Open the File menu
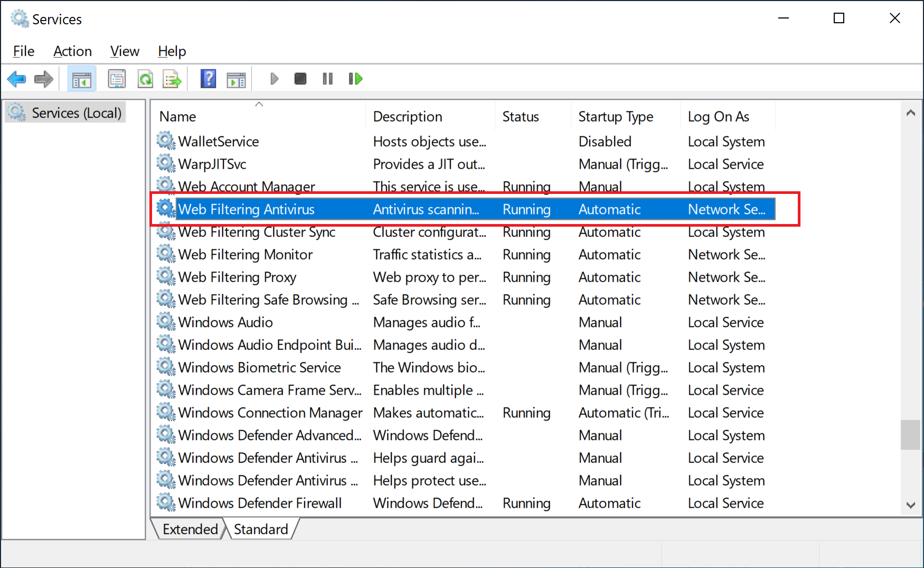924x568 pixels. coord(24,51)
